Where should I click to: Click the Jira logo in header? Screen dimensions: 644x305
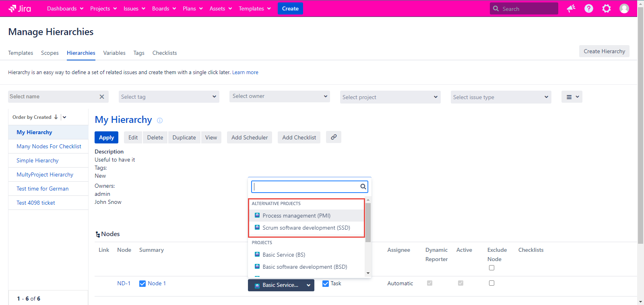20,8
